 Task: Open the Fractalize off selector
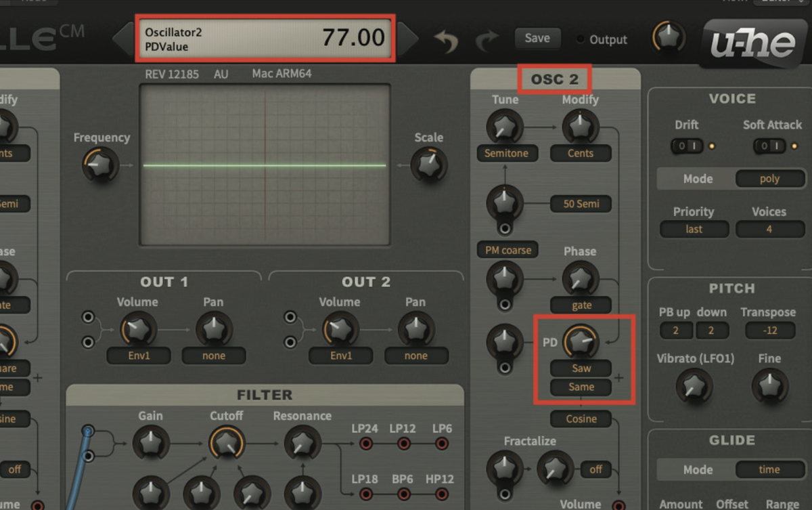pos(595,469)
